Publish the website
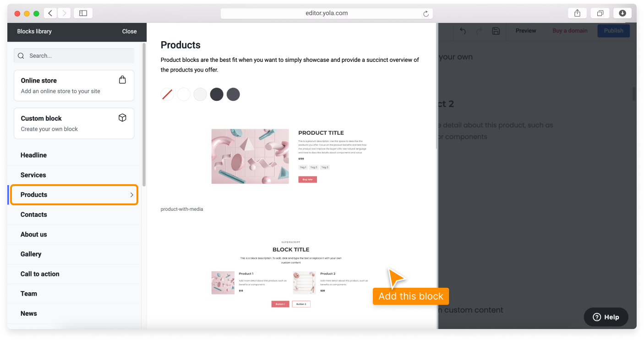644x340 pixels. tap(613, 31)
